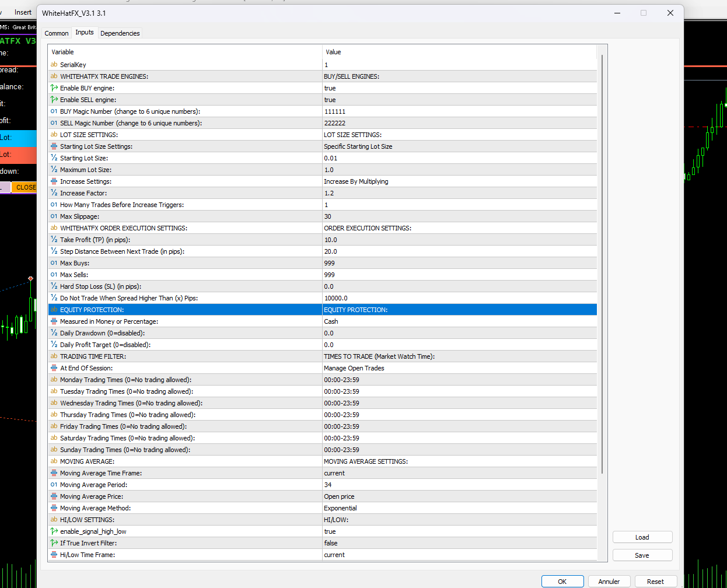Select the Inputs tab

click(85, 33)
